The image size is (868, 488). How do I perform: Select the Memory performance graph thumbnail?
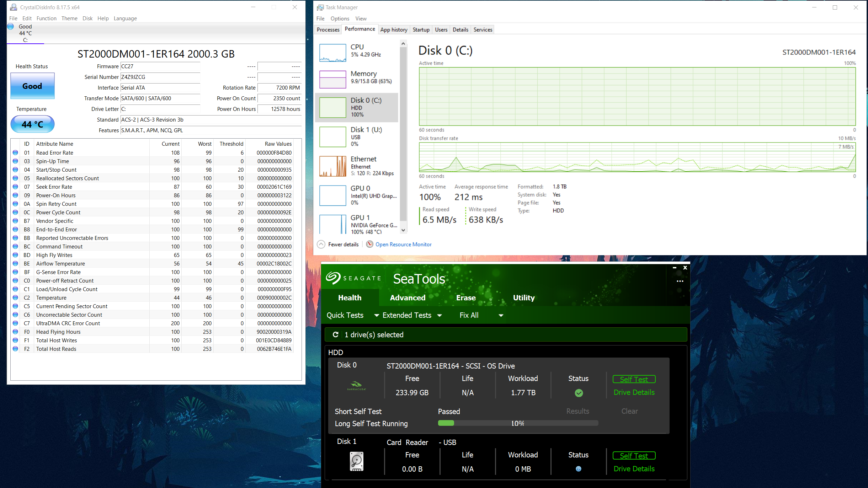[332, 79]
